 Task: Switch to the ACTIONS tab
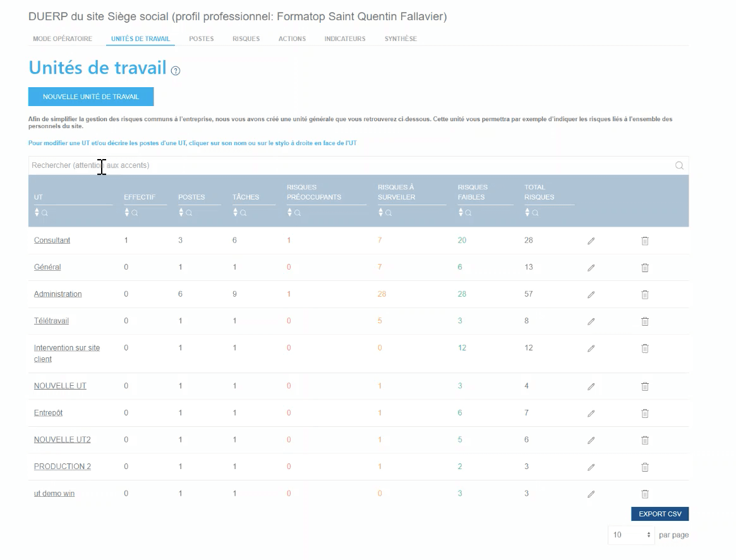pos(292,39)
